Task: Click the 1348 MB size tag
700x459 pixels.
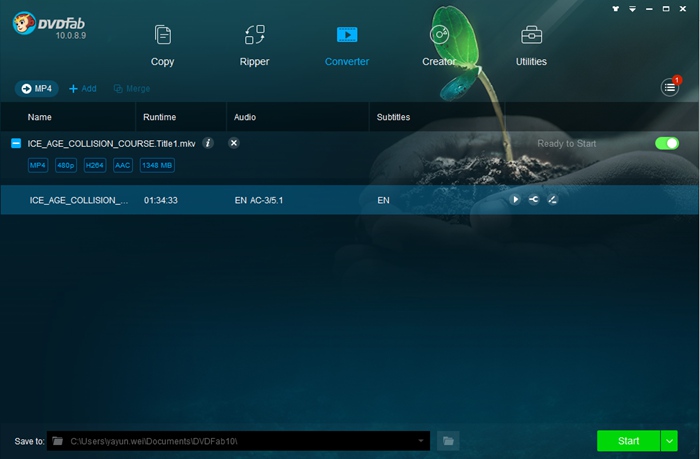Action: click(x=157, y=165)
